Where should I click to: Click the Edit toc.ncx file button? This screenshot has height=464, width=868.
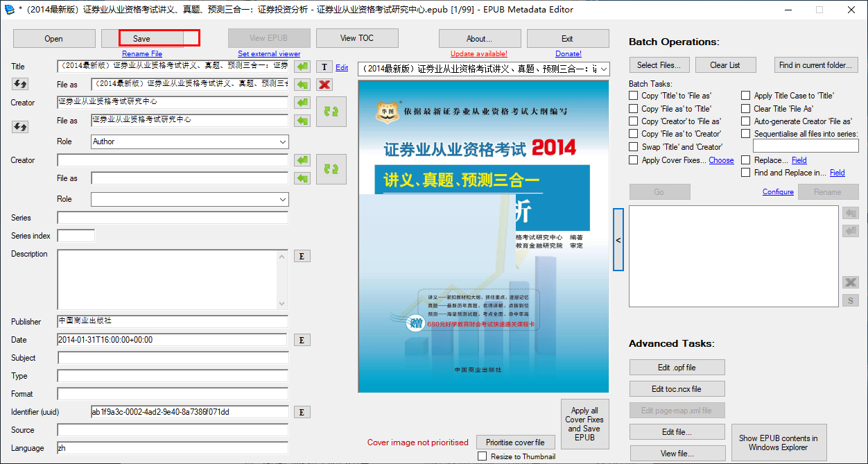pos(677,389)
